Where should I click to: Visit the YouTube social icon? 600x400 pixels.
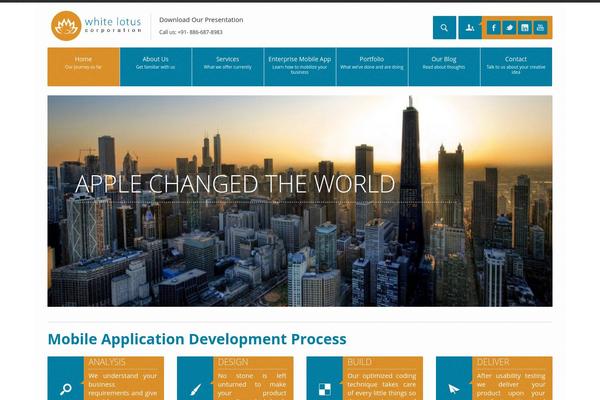[x=540, y=28]
